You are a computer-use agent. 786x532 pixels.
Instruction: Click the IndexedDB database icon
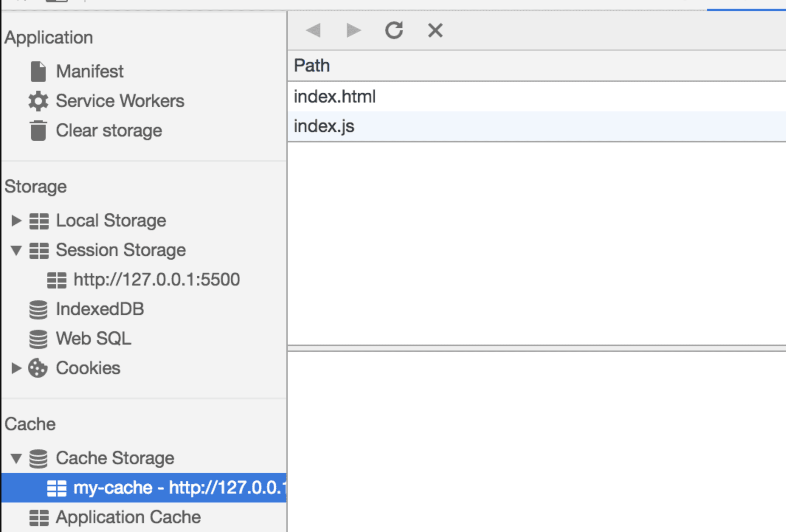[38, 309]
